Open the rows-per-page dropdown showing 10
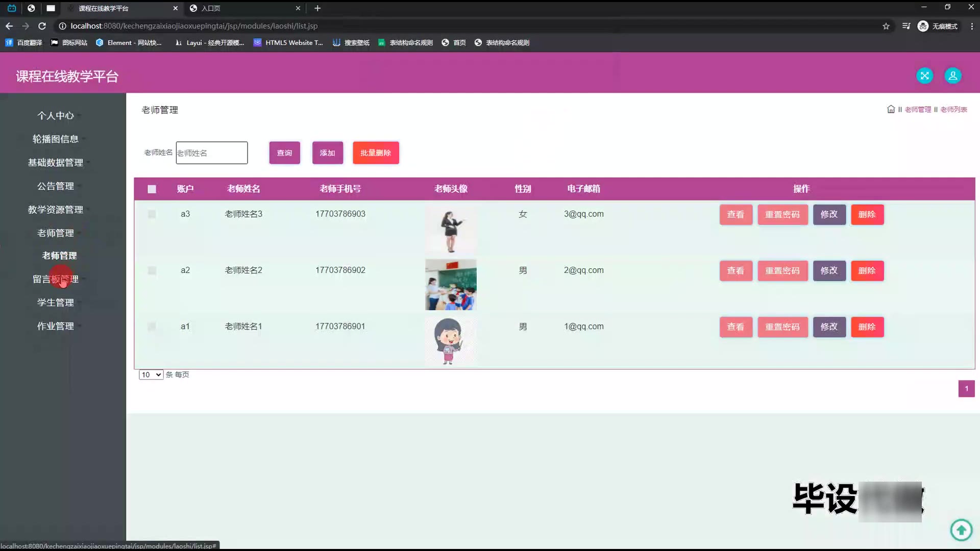This screenshot has width=980, height=551. (151, 374)
